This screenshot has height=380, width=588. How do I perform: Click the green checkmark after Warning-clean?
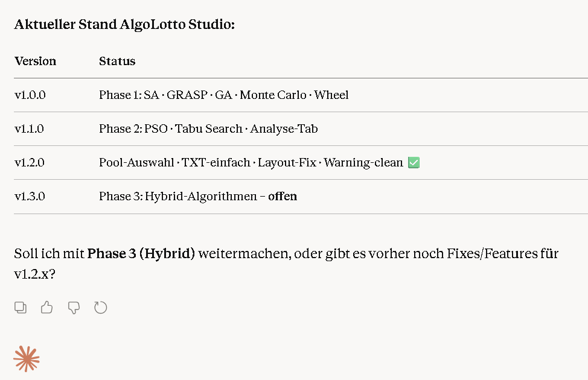pyautogui.click(x=414, y=162)
